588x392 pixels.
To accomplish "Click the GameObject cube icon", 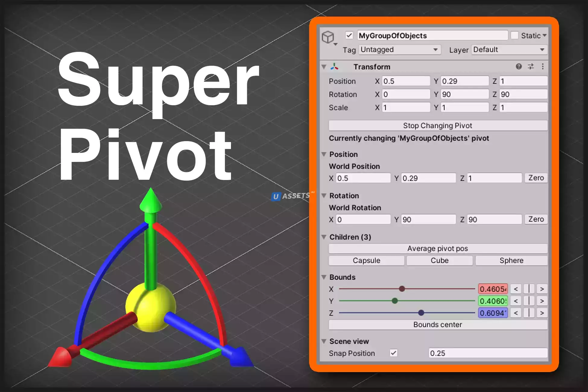I will click(x=328, y=37).
